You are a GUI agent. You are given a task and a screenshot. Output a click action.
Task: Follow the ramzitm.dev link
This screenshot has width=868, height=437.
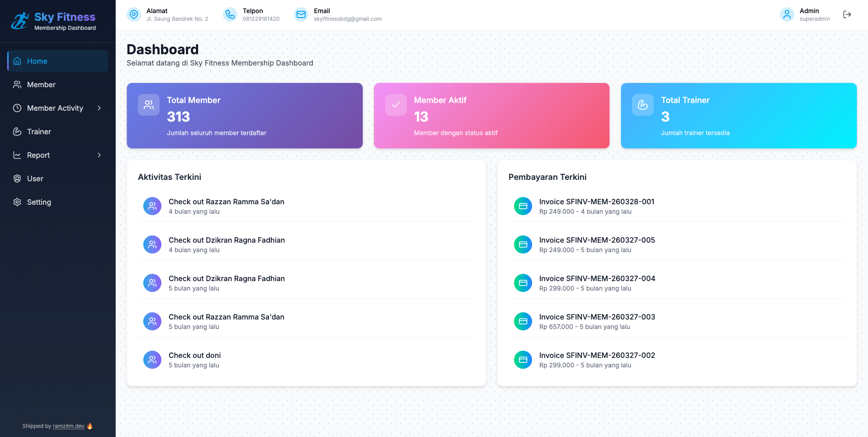[69, 426]
